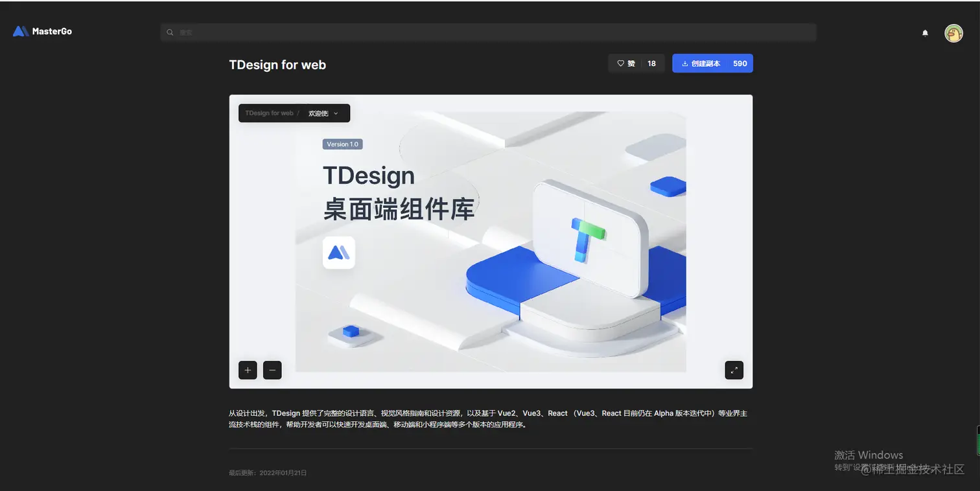Click the TDesign cover image in the preview
Viewport: 980px width, 491px height.
click(x=491, y=242)
